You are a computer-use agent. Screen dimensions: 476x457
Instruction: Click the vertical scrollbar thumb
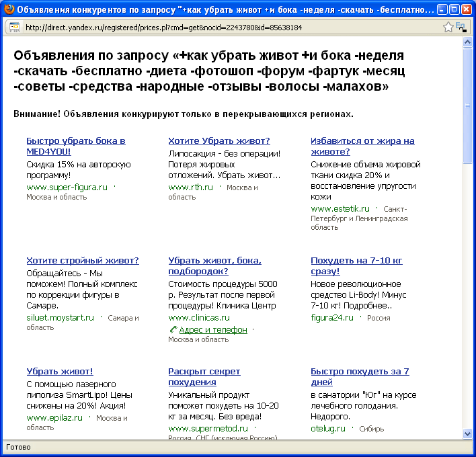pos(467,106)
